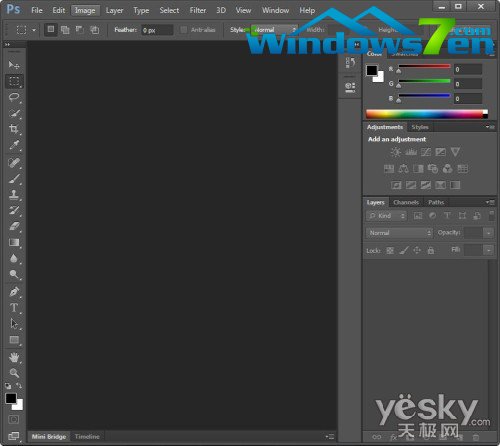Toggle Lock transparent pixels

pyautogui.click(x=390, y=250)
